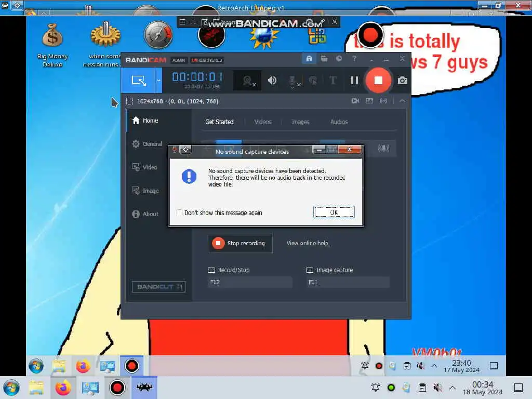Click the elapsed recording time display

click(197, 77)
